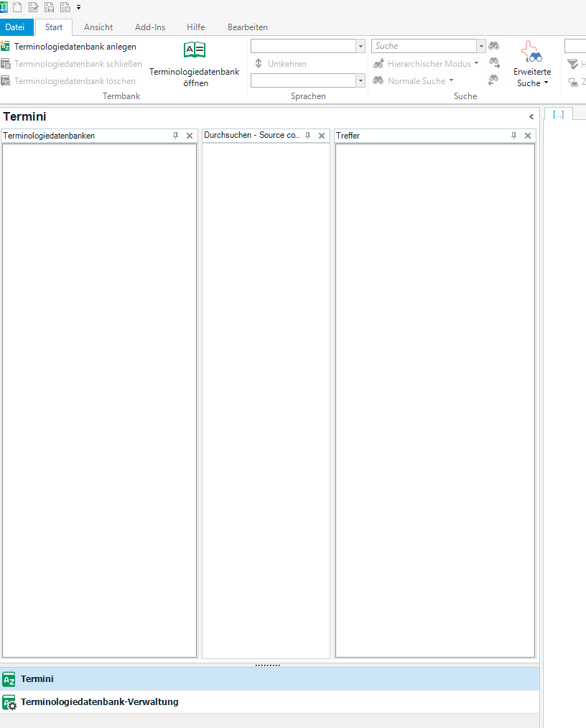
Task: Open the Erweiterte Suche dropdown button
Action: pyautogui.click(x=532, y=64)
